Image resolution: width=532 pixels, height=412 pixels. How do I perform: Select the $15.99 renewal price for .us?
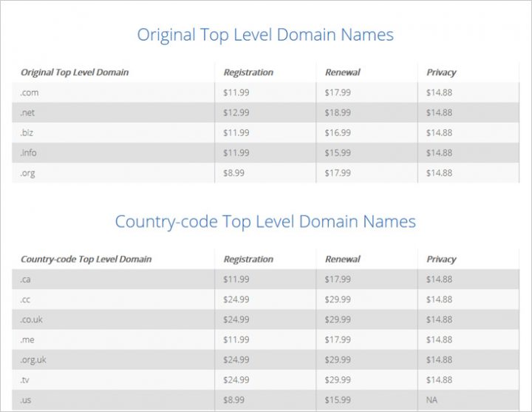tap(338, 399)
